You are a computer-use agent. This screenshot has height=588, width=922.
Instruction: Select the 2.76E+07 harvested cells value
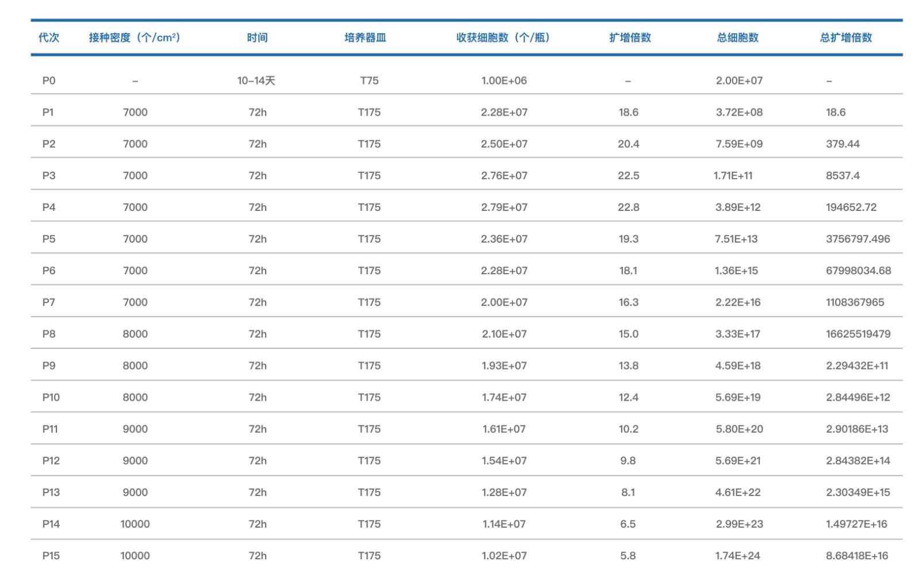(x=504, y=176)
